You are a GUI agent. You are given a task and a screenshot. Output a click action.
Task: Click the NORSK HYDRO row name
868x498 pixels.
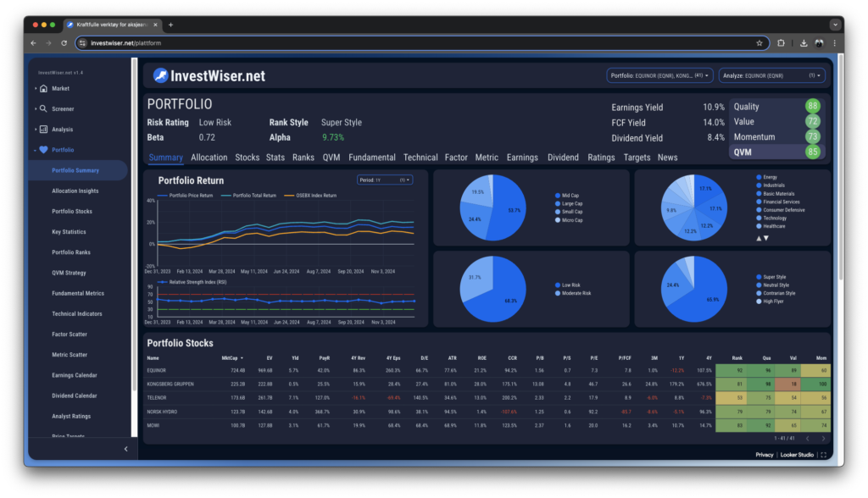tap(162, 412)
